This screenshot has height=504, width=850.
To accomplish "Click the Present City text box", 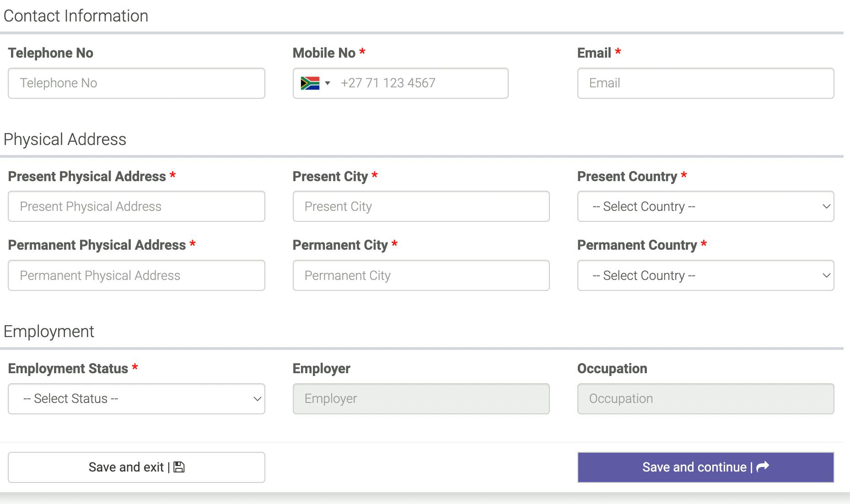I will (x=421, y=206).
